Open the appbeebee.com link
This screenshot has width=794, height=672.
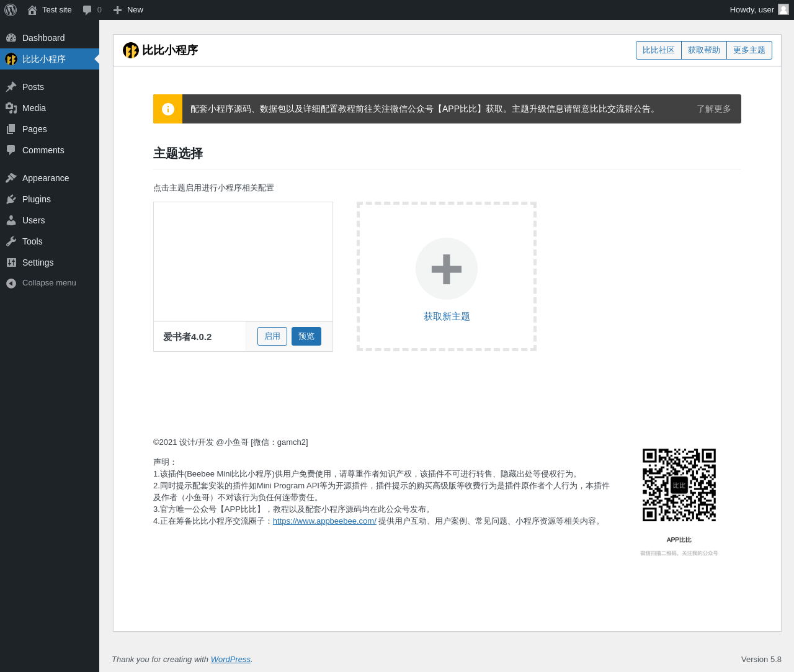coord(324,521)
